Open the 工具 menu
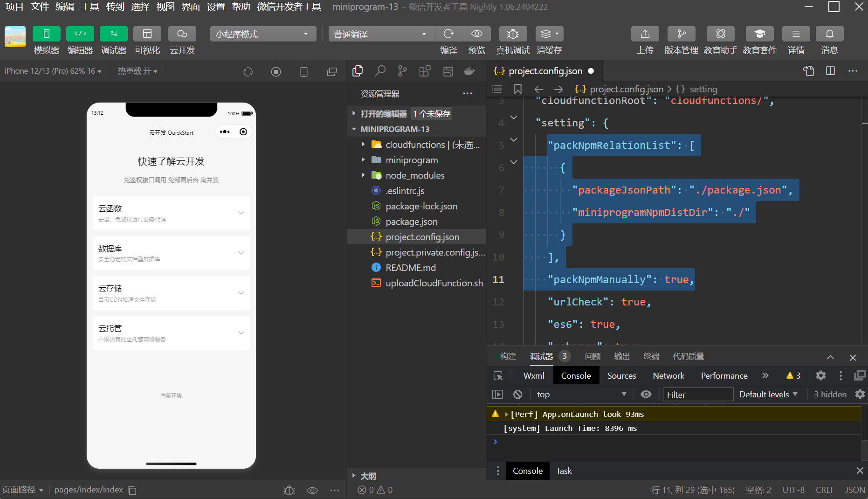868x499 pixels. point(90,7)
